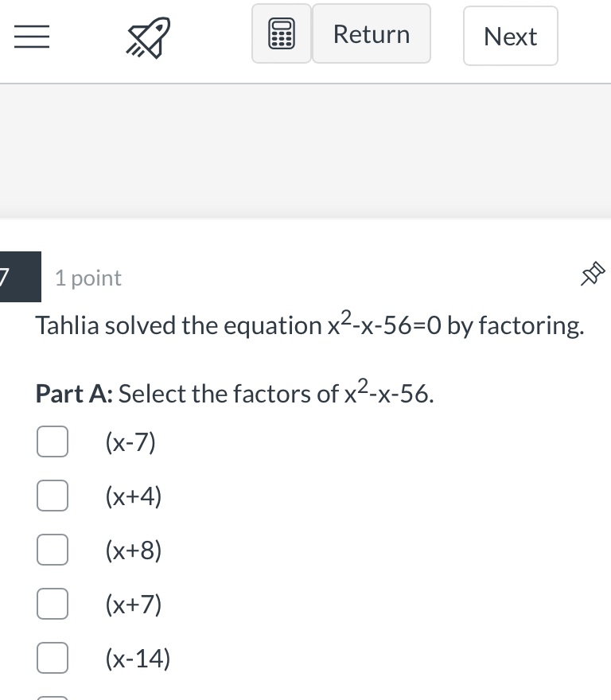The height and width of the screenshot is (700, 611).
Task: Check the (x-14) answer checkbox
Action: point(52,658)
